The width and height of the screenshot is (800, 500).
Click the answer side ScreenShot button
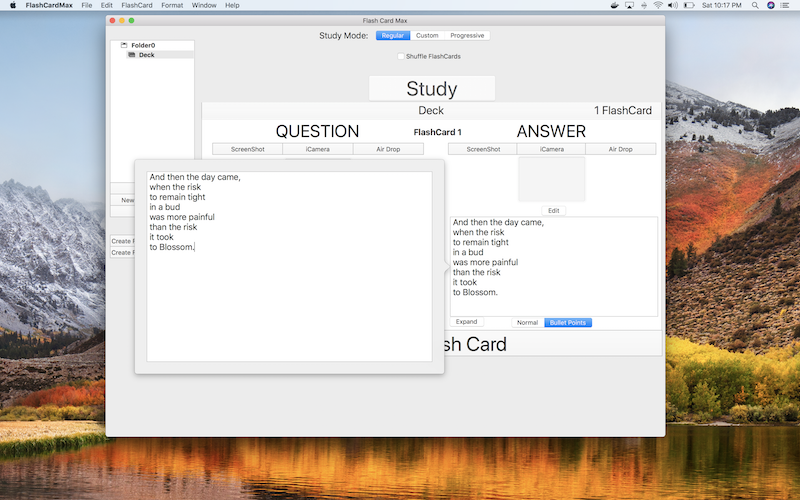coord(483,149)
